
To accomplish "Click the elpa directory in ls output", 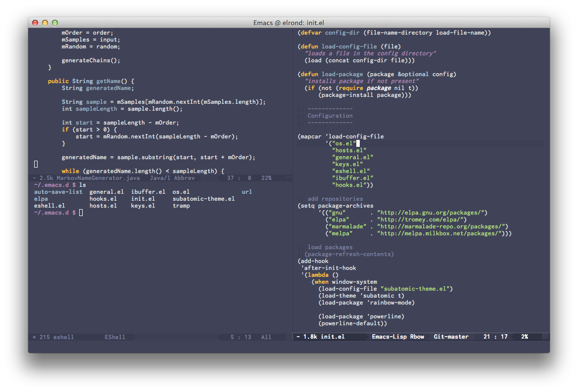I will click(41, 199).
